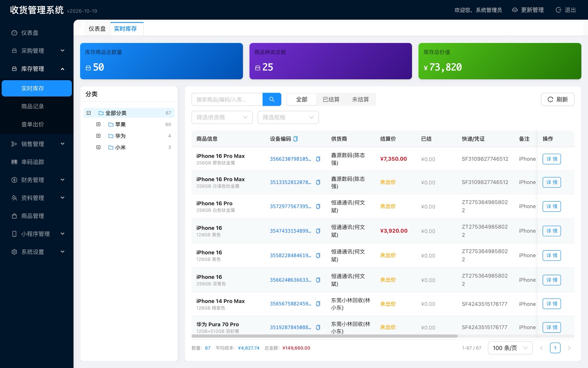Expand the 华为 category node

pos(98,136)
